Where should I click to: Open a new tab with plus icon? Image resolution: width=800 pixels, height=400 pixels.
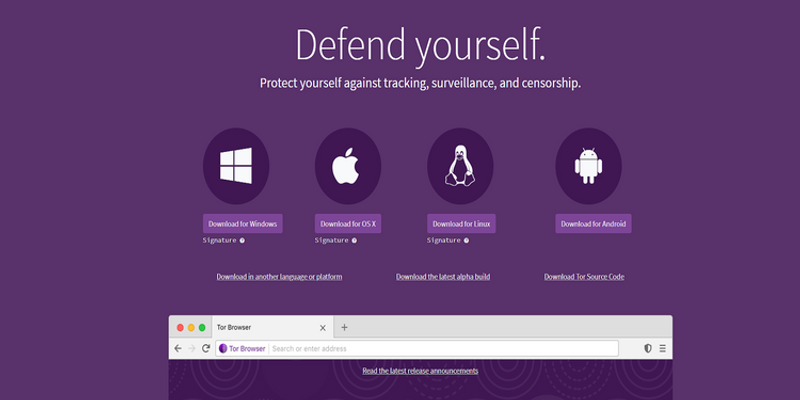click(344, 327)
